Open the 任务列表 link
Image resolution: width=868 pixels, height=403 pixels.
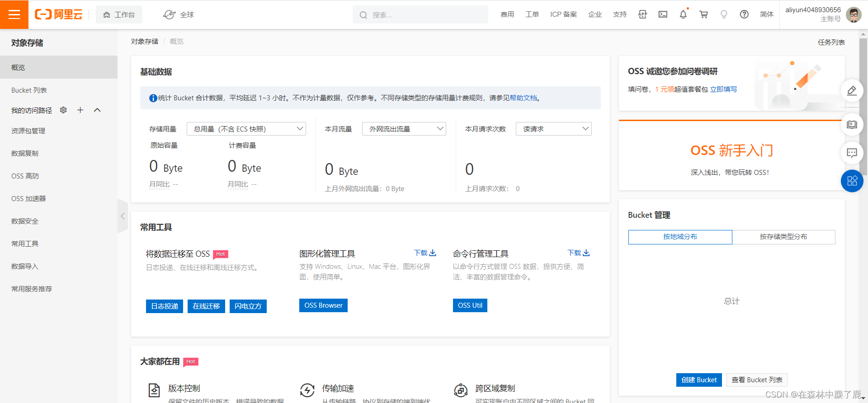[831, 42]
